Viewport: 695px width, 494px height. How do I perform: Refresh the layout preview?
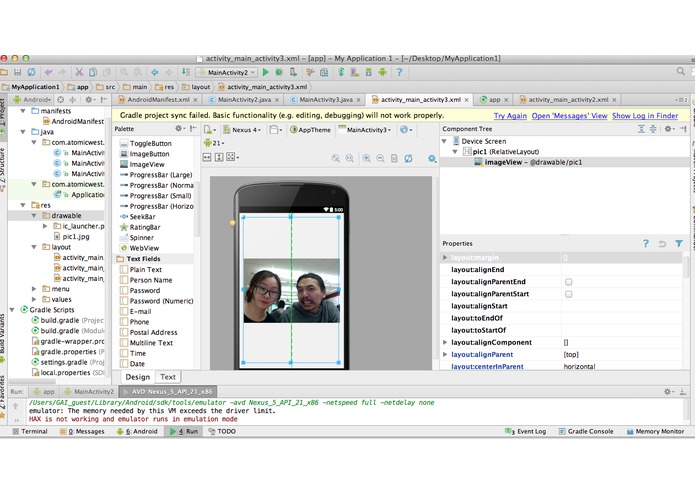pos(408,158)
